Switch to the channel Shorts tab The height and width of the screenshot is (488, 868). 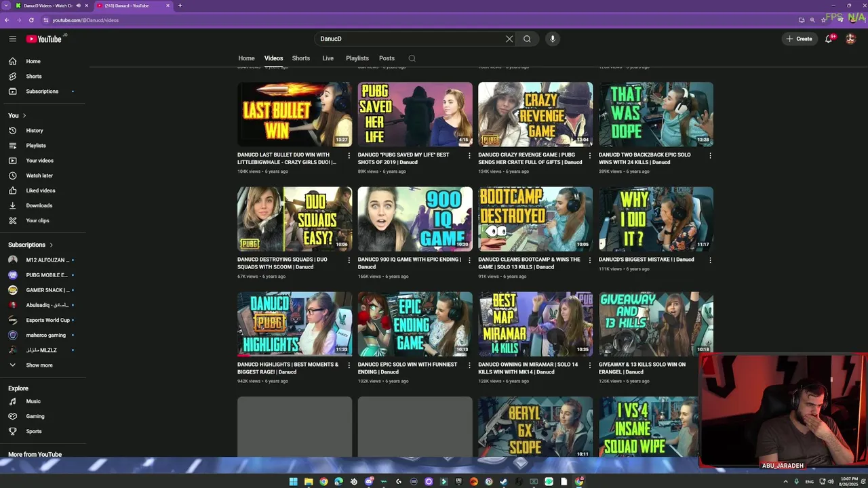pyautogui.click(x=301, y=58)
